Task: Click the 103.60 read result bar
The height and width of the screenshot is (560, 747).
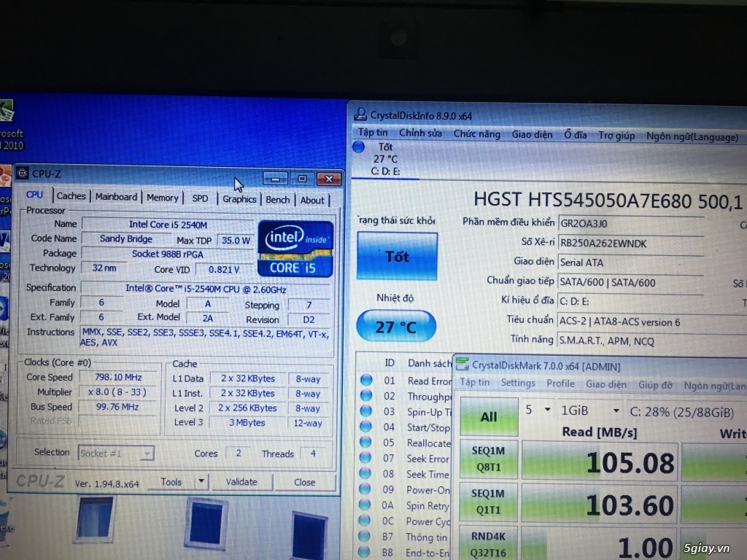Action: (x=600, y=504)
